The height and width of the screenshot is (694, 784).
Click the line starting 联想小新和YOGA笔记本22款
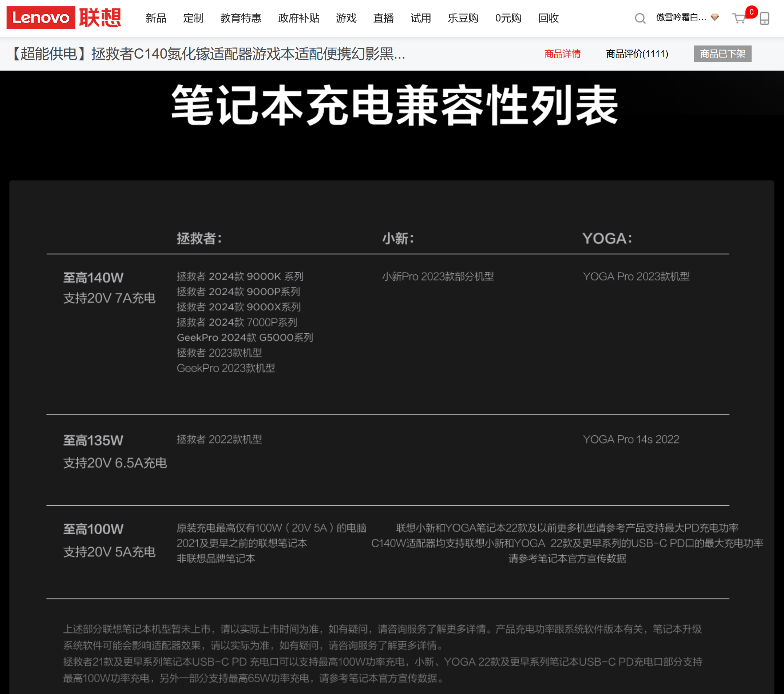[x=567, y=528]
